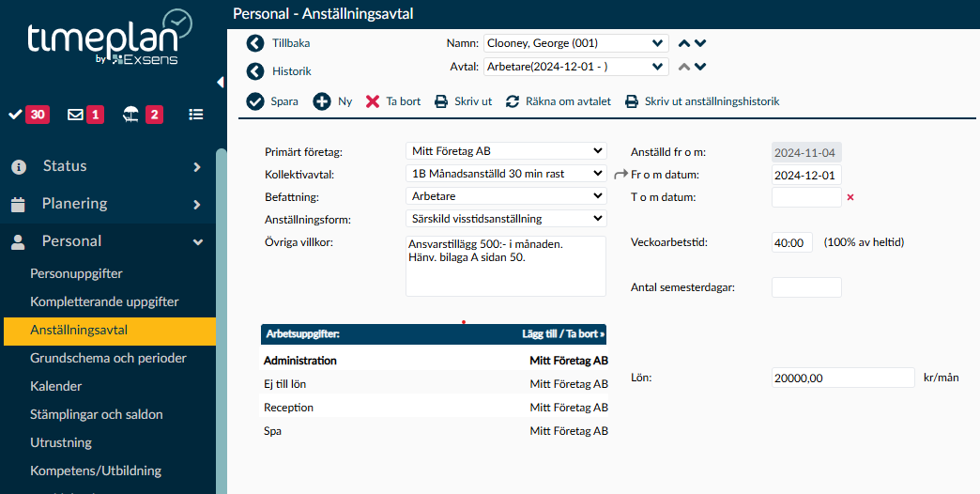Click the T o m datum field
Screen dimensions: 980x494
806,197
